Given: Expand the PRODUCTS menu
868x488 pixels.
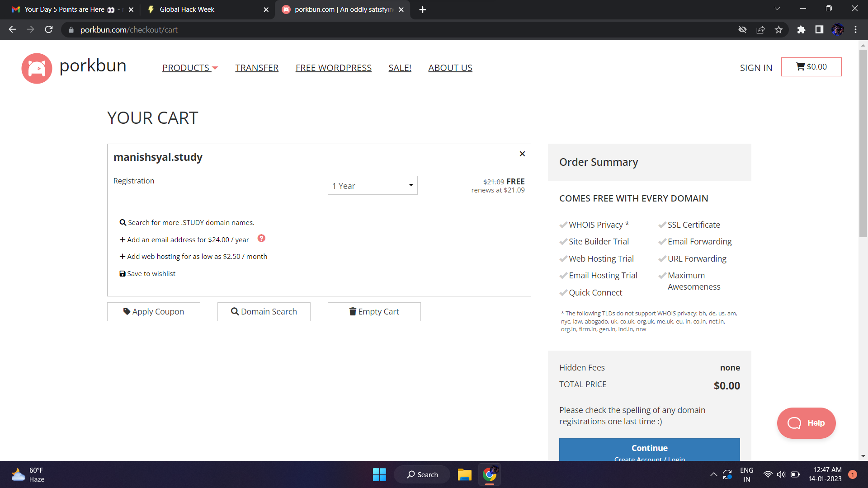Looking at the screenshot, I should [x=190, y=68].
